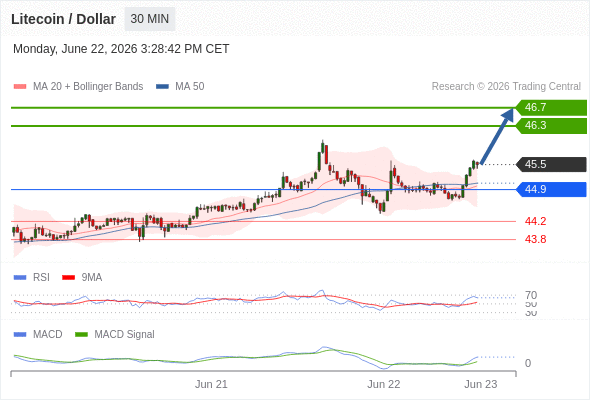
Task: Click the green 46.3 resistance price tag
Action: coord(551,126)
